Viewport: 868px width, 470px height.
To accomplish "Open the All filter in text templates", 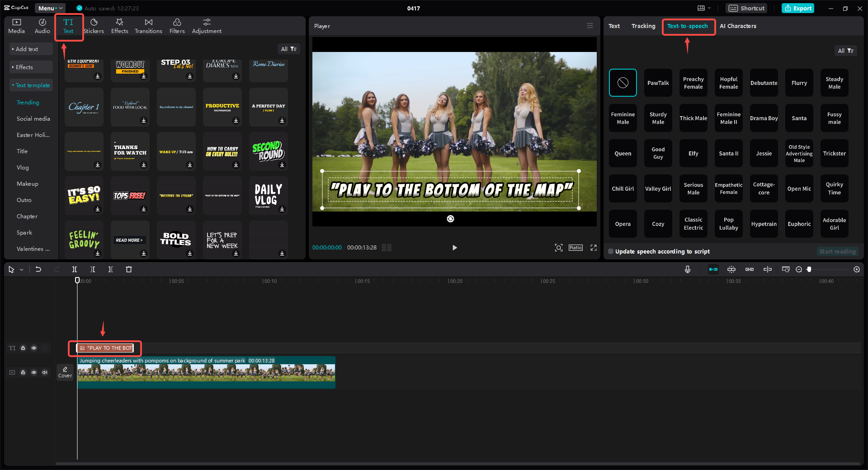I will (x=288, y=49).
